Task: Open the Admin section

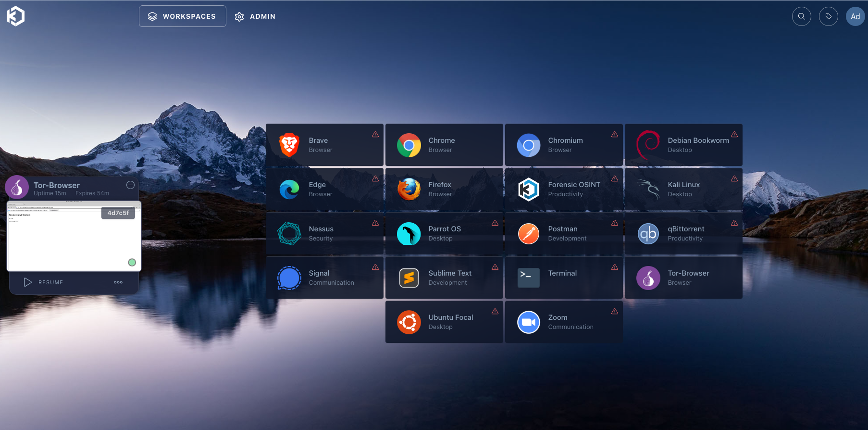Action: (x=255, y=16)
